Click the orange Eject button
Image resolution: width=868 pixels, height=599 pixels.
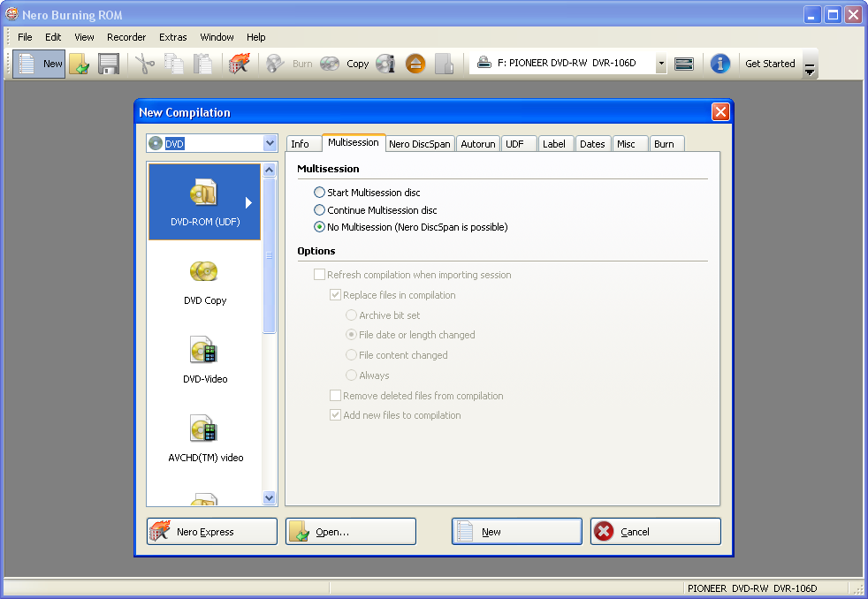coord(415,64)
